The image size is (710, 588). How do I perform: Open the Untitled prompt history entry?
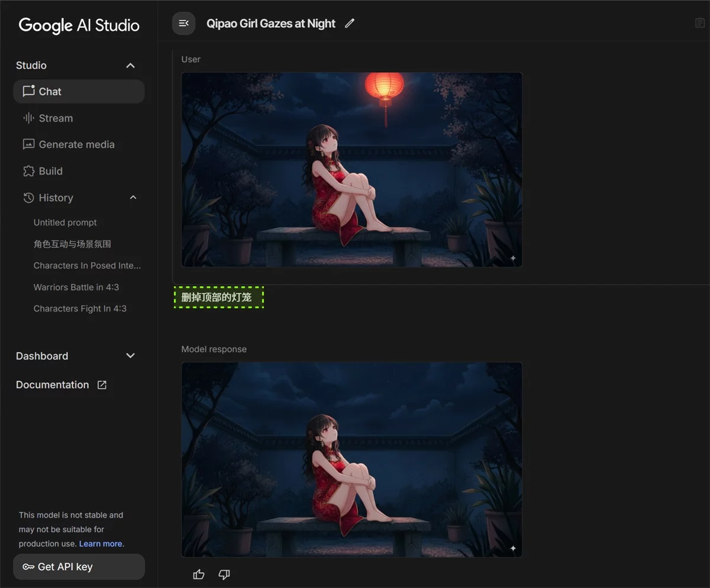(65, 222)
